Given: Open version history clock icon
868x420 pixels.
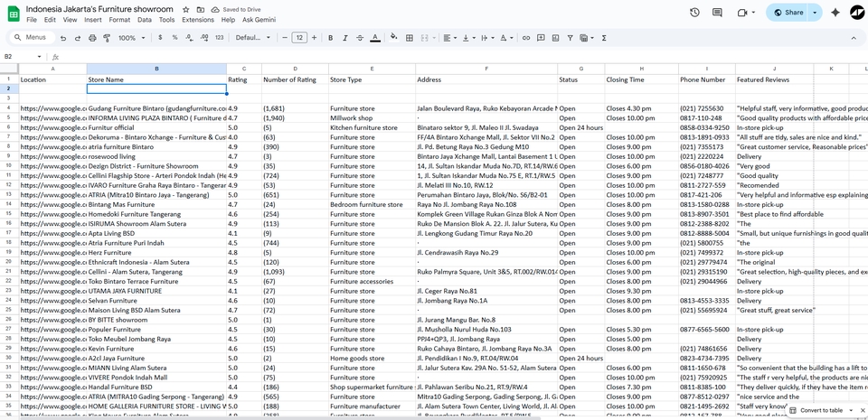Looking at the screenshot, I should point(694,13).
